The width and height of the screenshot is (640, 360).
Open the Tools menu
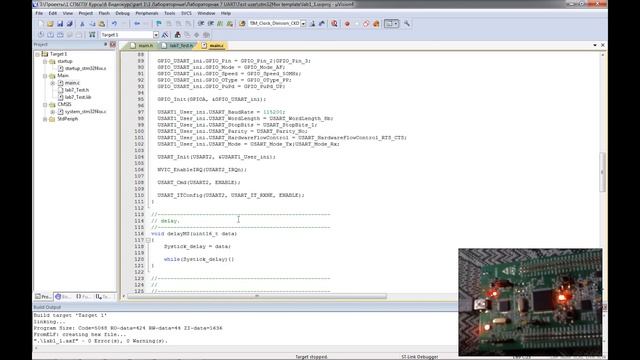click(x=170, y=13)
